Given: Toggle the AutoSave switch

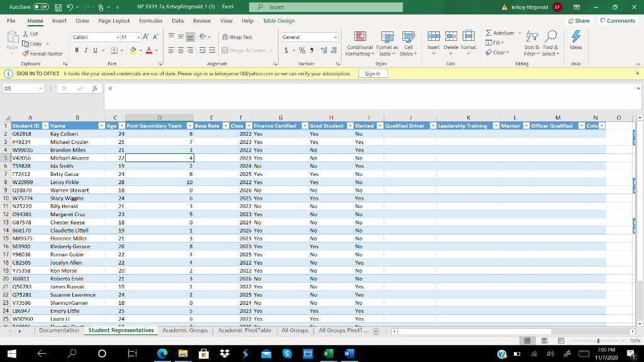Looking at the screenshot, I should click(x=41, y=7).
